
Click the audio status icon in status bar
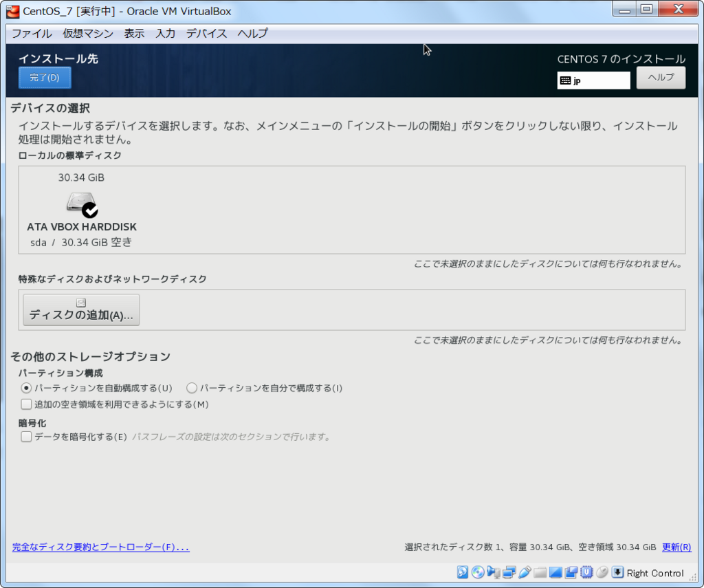[x=494, y=573]
